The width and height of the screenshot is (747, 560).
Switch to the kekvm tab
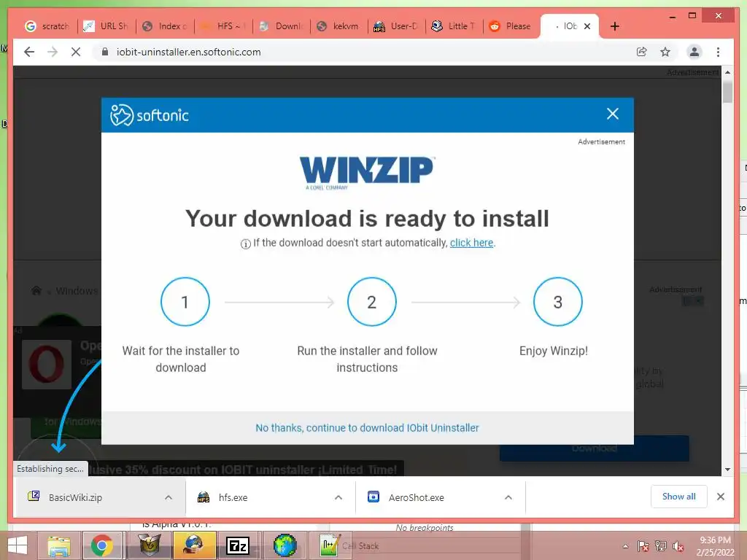(338, 26)
